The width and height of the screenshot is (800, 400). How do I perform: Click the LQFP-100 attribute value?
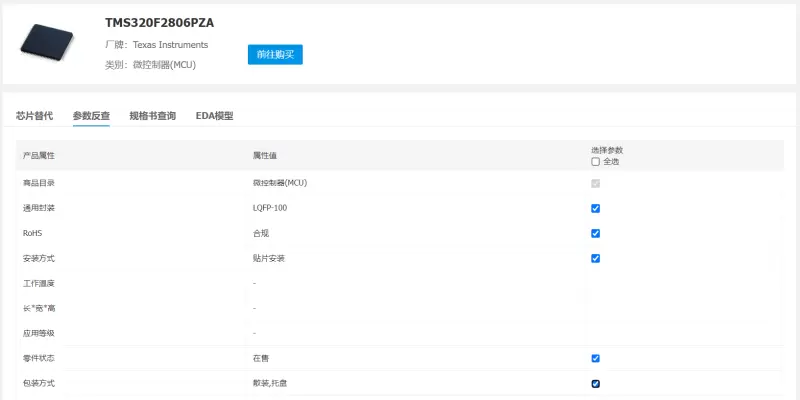270,208
